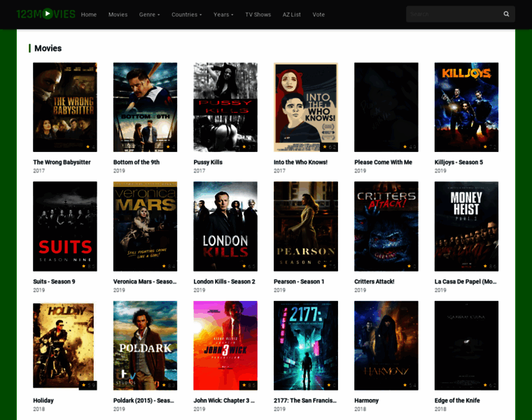
Task: Open the Into the Who Knows! poster
Action: pyautogui.click(x=306, y=107)
